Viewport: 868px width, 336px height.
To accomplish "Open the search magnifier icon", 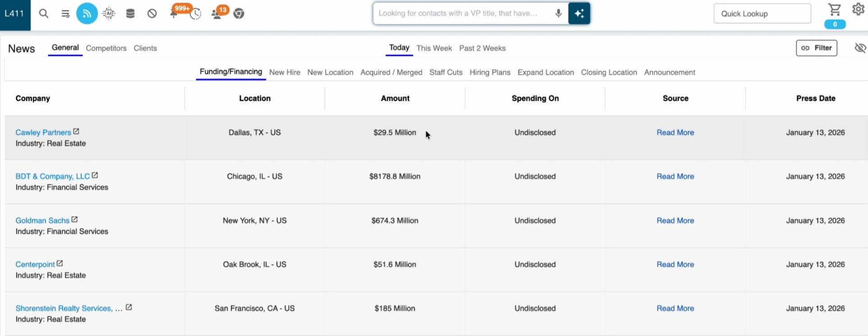I will point(44,14).
